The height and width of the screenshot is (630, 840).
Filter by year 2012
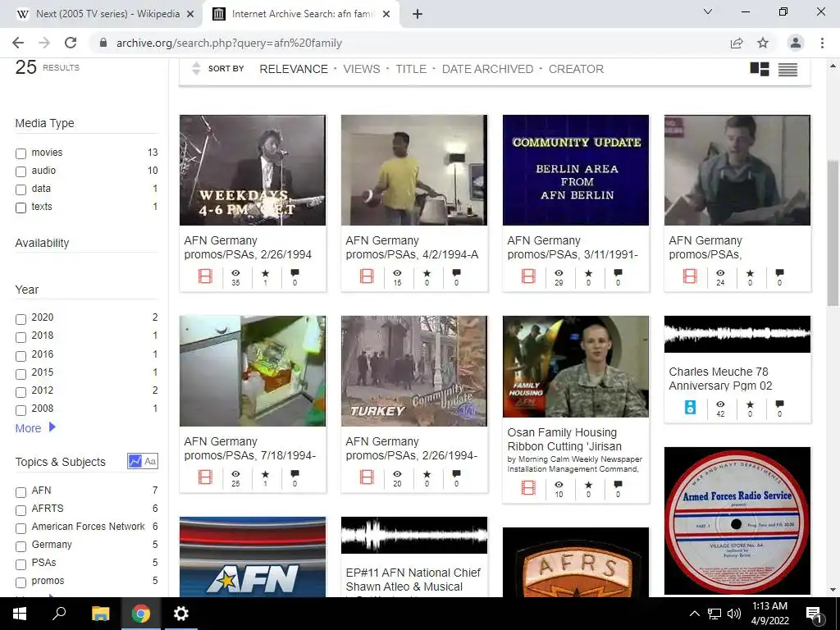pyautogui.click(x=21, y=392)
